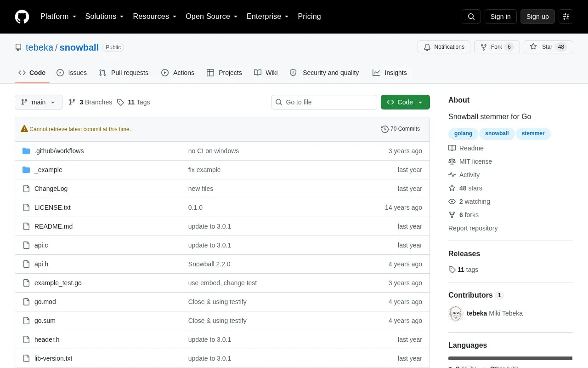Expand the Platform menu

(x=58, y=17)
